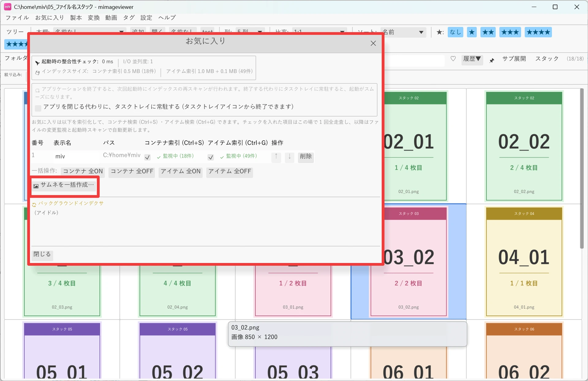588x381 pixels.
Task: Select the 05_01 thumbnail
Action: 62,350
